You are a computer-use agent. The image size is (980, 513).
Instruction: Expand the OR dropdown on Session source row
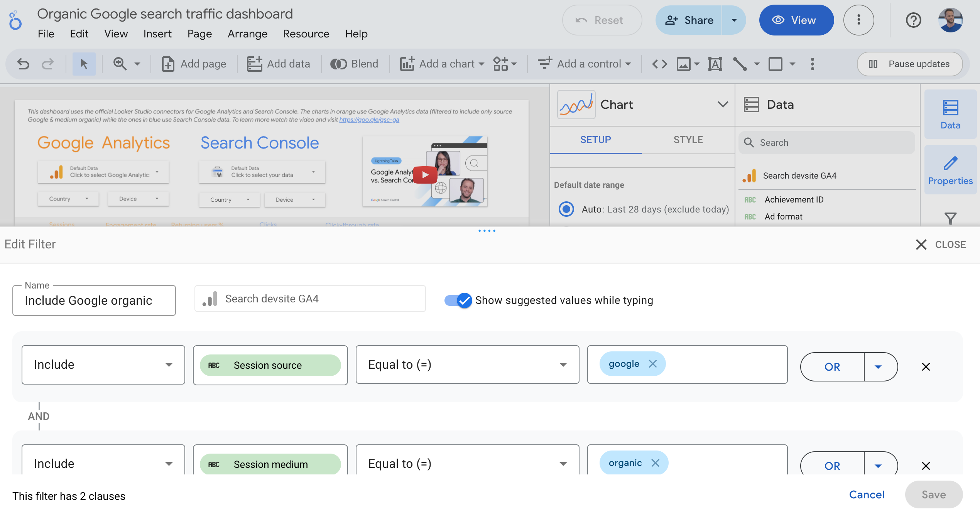pos(879,366)
